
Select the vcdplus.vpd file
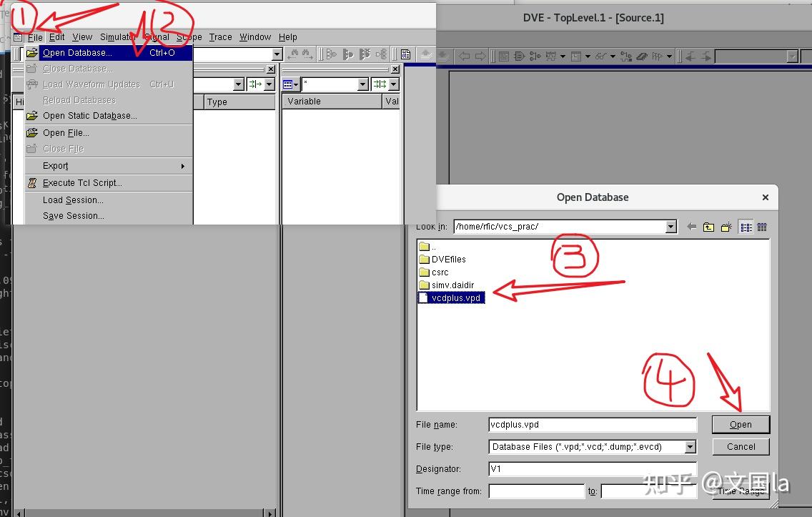pos(451,298)
